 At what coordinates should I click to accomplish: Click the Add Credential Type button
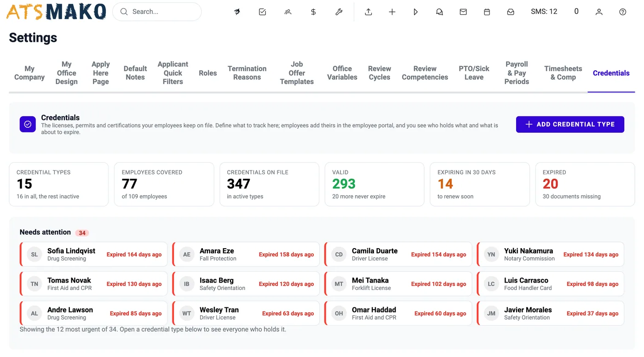(570, 125)
